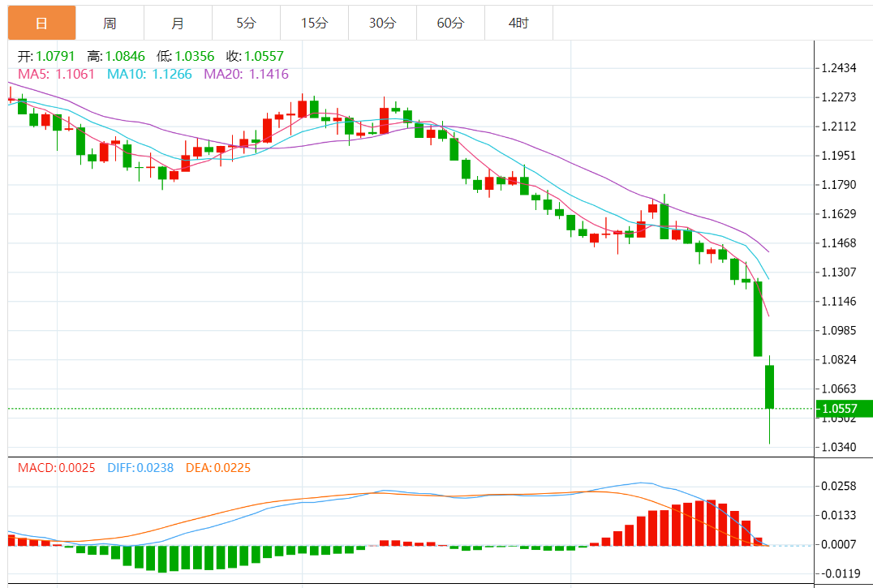Click the MACD value label

click(56, 468)
